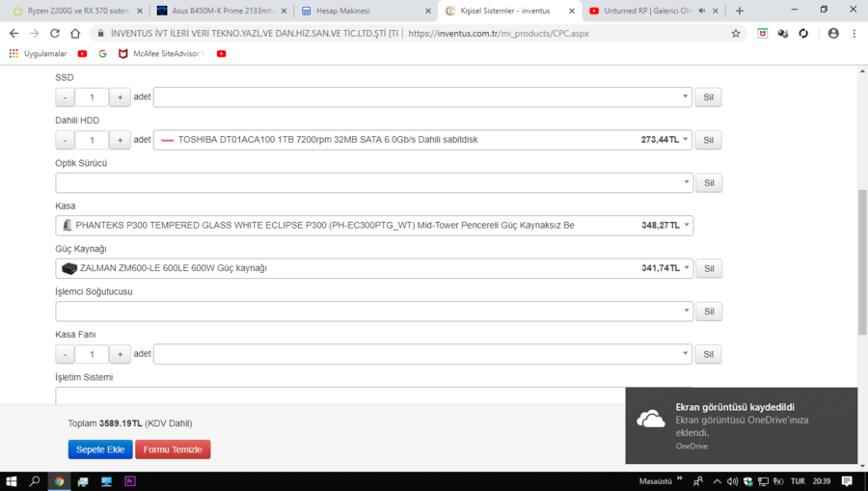Switch to Asus B450M-K Prime tab
The height and width of the screenshot is (491, 868).
tap(222, 11)
